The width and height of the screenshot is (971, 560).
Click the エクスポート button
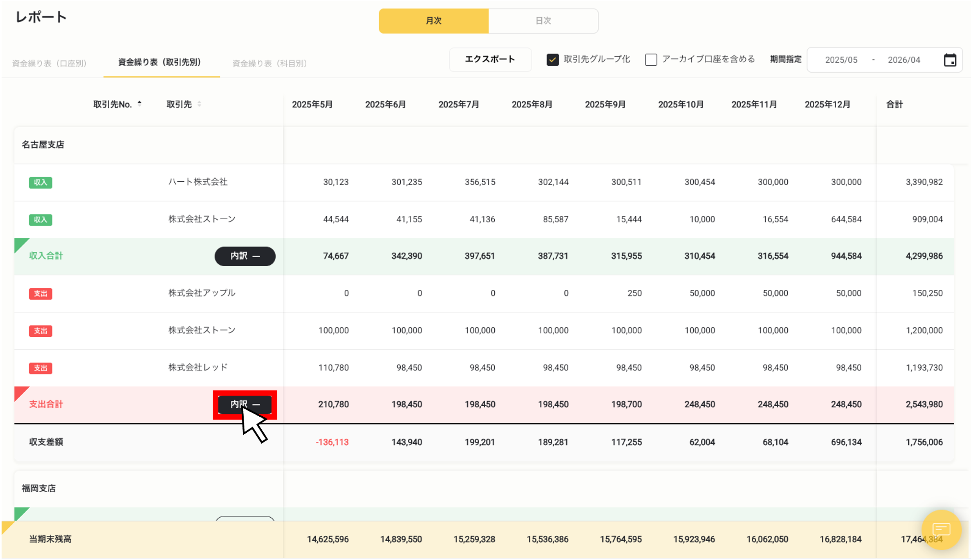coord(490,60)
